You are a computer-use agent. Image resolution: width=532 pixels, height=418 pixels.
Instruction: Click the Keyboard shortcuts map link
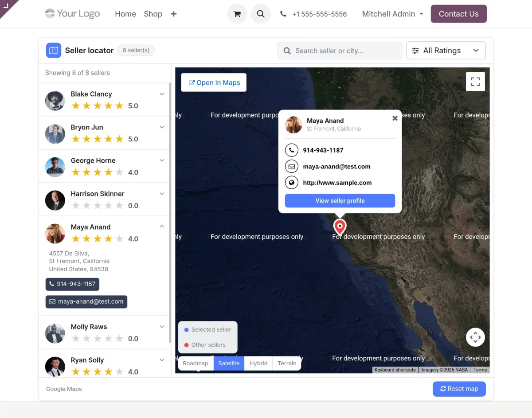[x=395, y=370]
